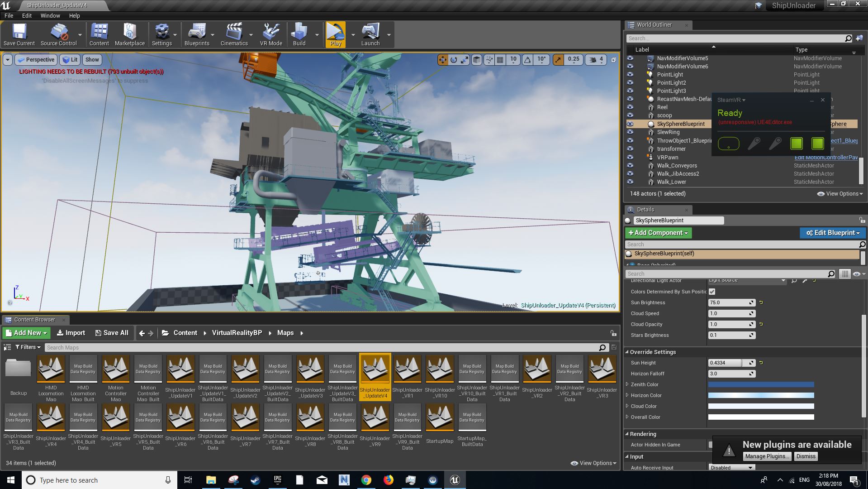Open the Lit view mode button
The height and width of the screenshot is (489, 868).
point(70,60)
